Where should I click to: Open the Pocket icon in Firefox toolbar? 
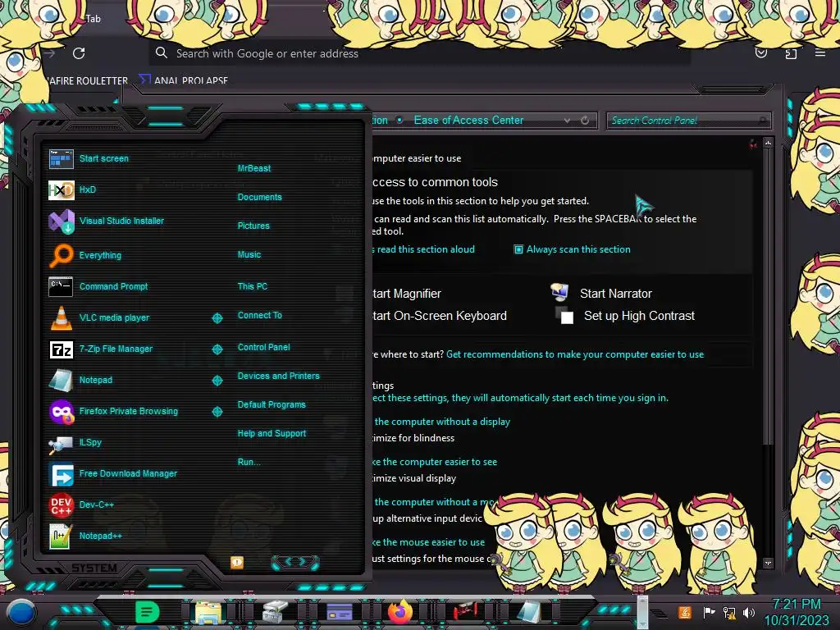[761, 53]
